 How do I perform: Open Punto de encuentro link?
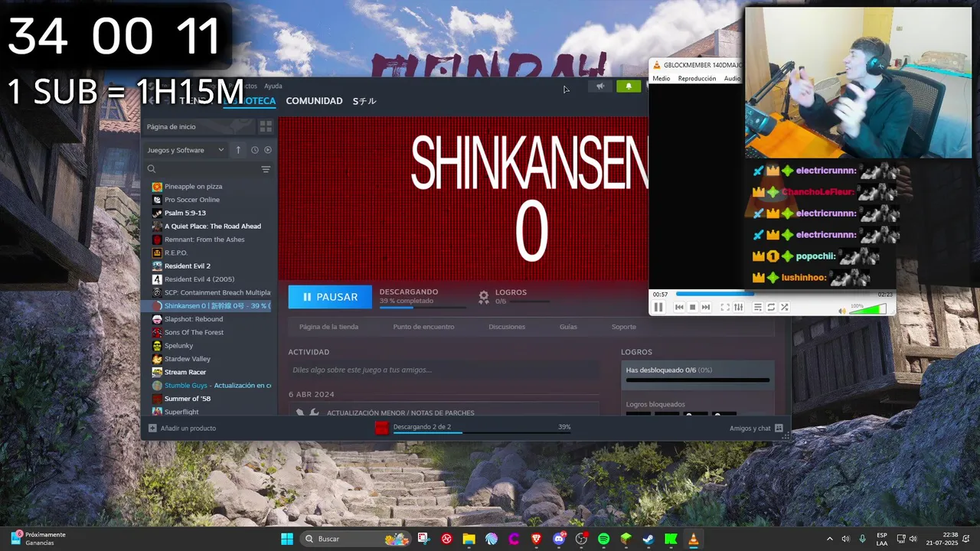point(423,327)
